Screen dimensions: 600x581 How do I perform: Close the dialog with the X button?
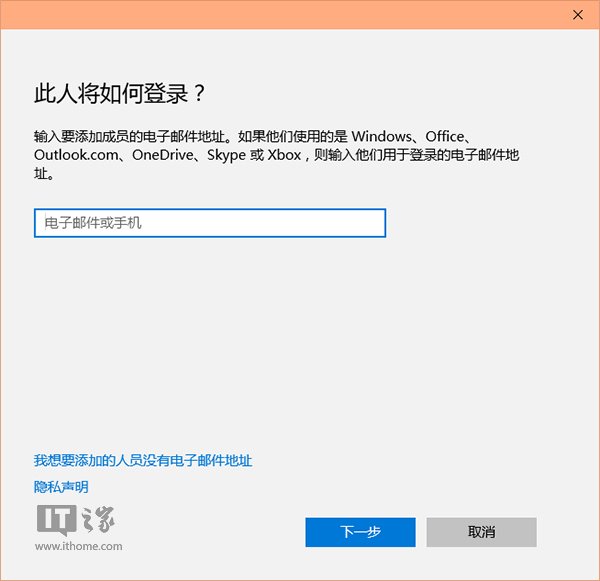coord(578,15)
